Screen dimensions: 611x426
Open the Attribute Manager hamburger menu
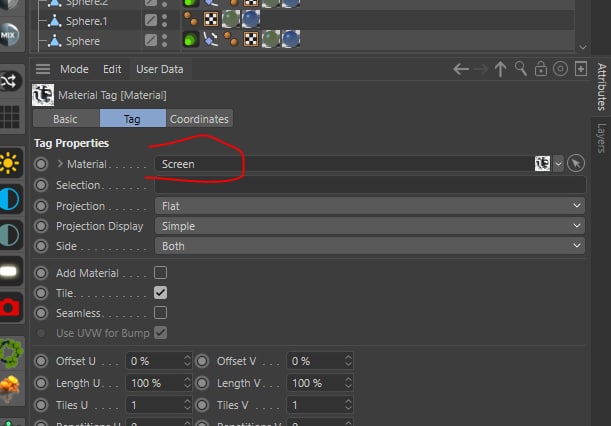(43, 69)
